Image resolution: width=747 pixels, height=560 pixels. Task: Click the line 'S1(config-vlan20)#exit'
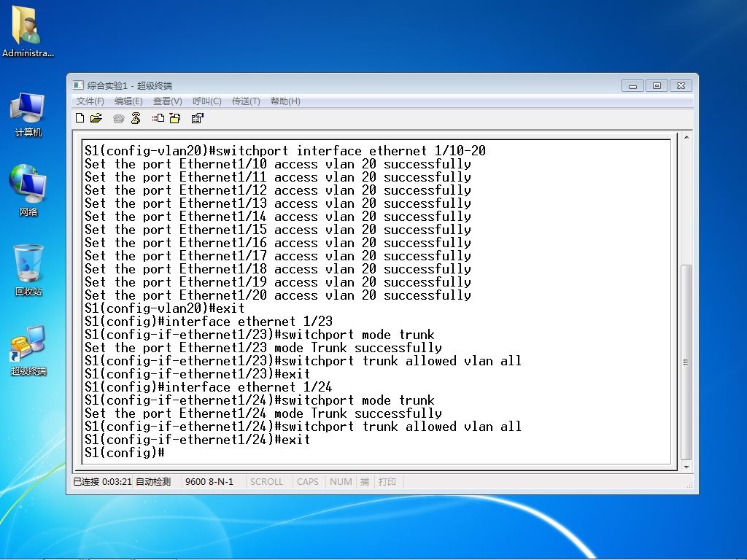tap(164, 308)
